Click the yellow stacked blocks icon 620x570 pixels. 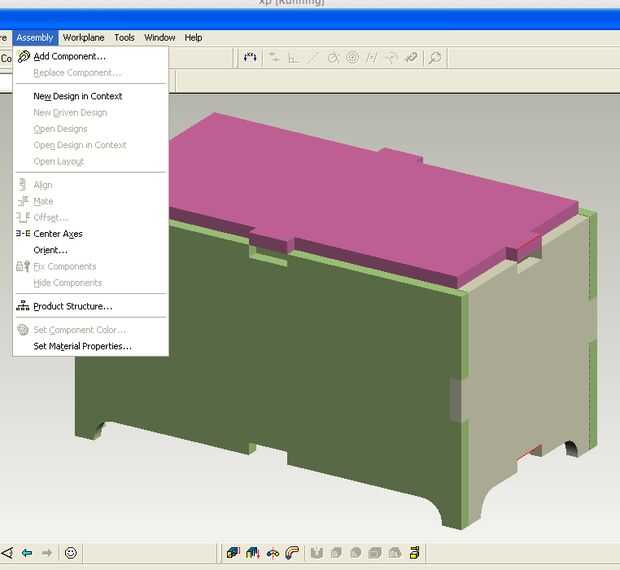click(x=414, y=552)
